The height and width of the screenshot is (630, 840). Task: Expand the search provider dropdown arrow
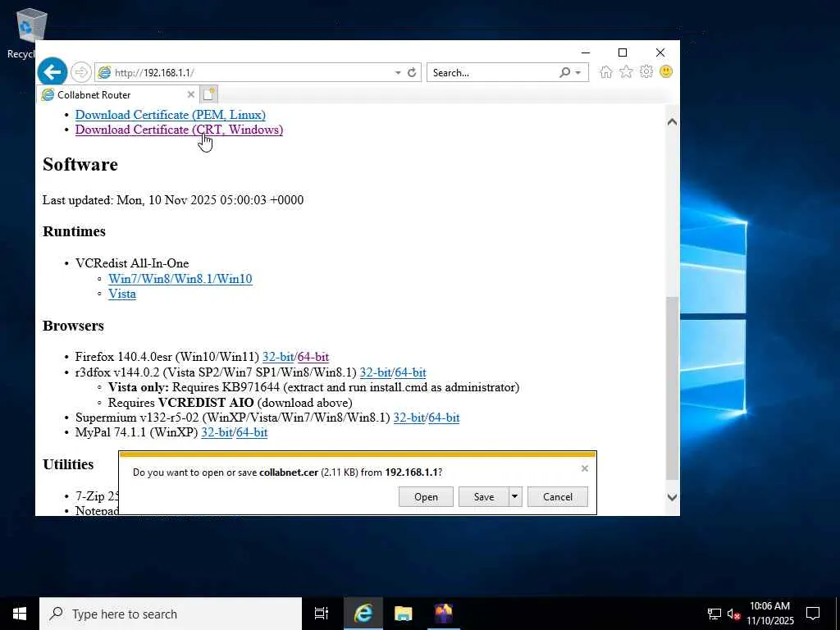578,73
